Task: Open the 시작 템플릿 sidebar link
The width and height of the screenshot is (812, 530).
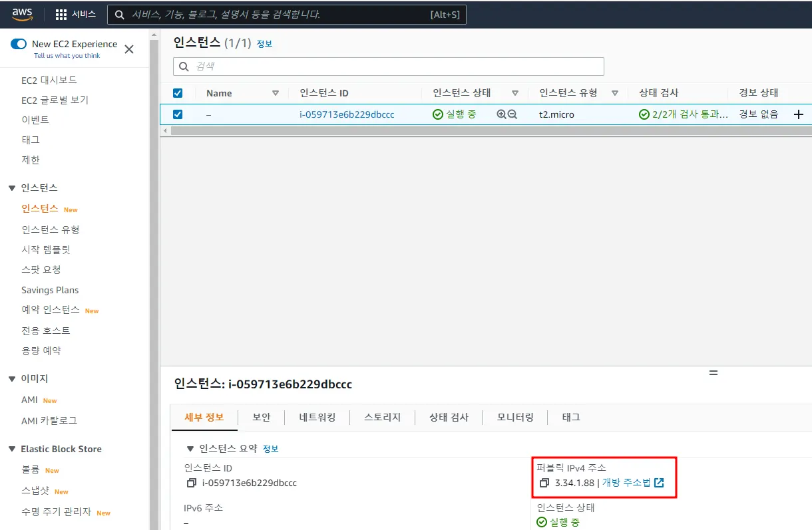Action: tap(45, 249)
